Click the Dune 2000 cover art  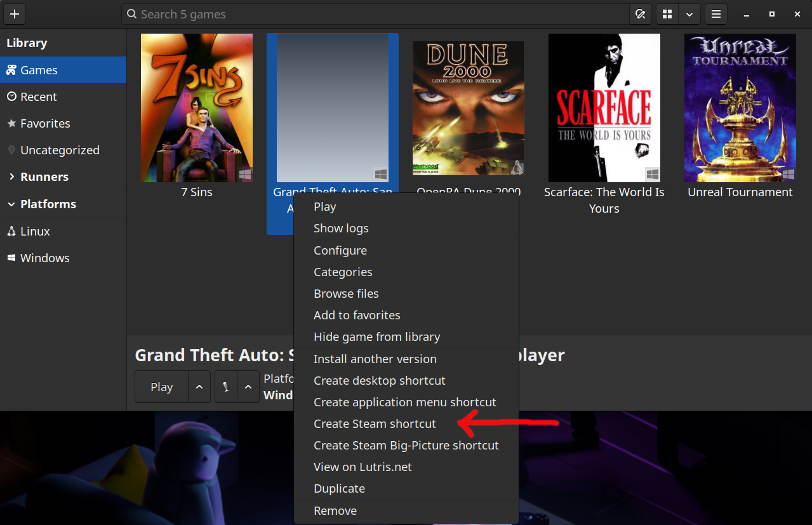[469, 108]
